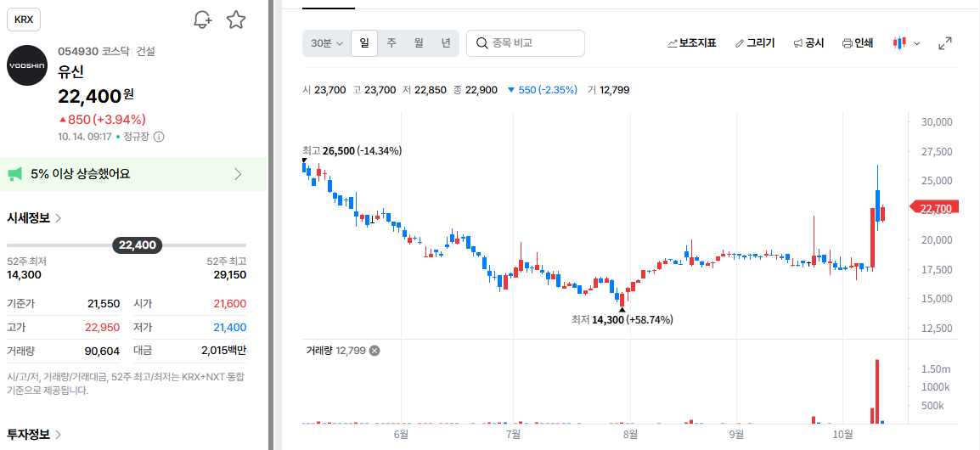Click the 최고 26,500 high marker on chart
The height and width of the screenshot is (450, 980).
(352, 150)
